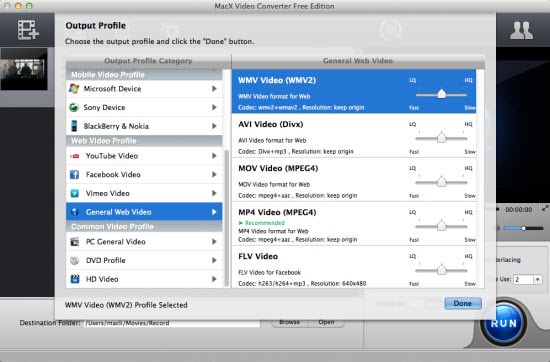The height and width of the screenshot is (362, 550).
Task: Select the video thumbnail in source list
Action: pos(24,69)
